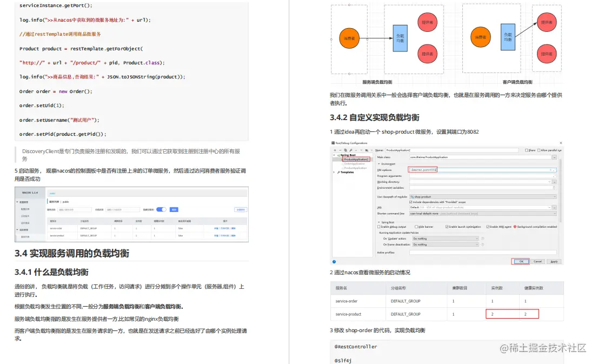Screen dimensions: 597x364
Task: Click the add configuration plus icon
Action: 335,150
